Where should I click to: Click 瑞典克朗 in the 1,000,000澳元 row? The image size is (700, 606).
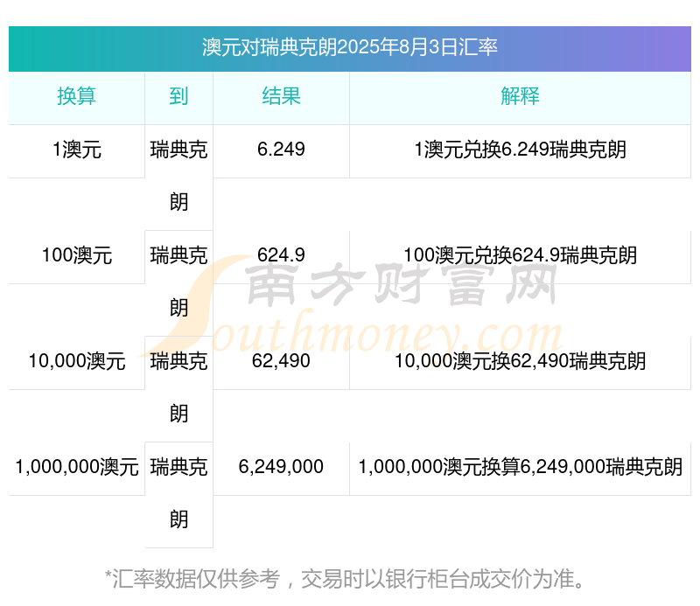(x=178, y=493)
